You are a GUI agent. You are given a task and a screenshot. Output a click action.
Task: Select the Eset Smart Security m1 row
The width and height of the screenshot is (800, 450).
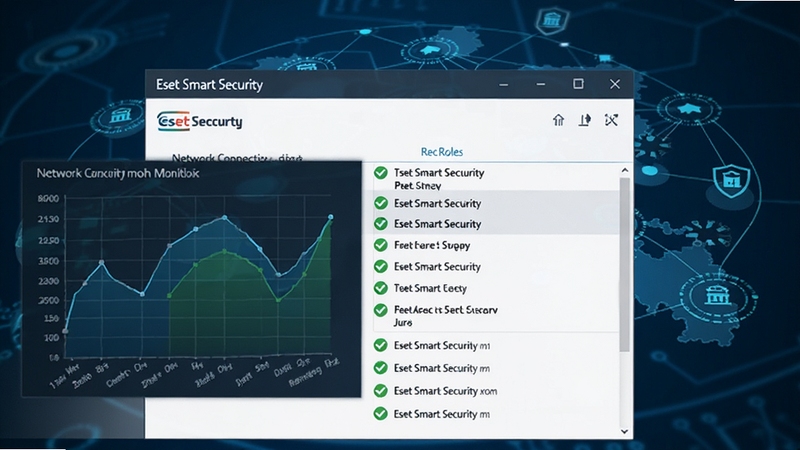coord(495,345)
